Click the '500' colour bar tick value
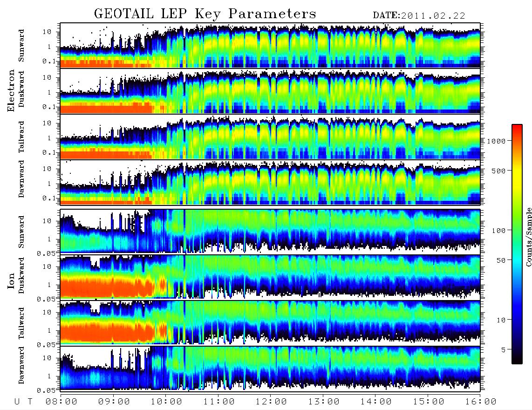 pyautogui.click(x=498, y=171)
